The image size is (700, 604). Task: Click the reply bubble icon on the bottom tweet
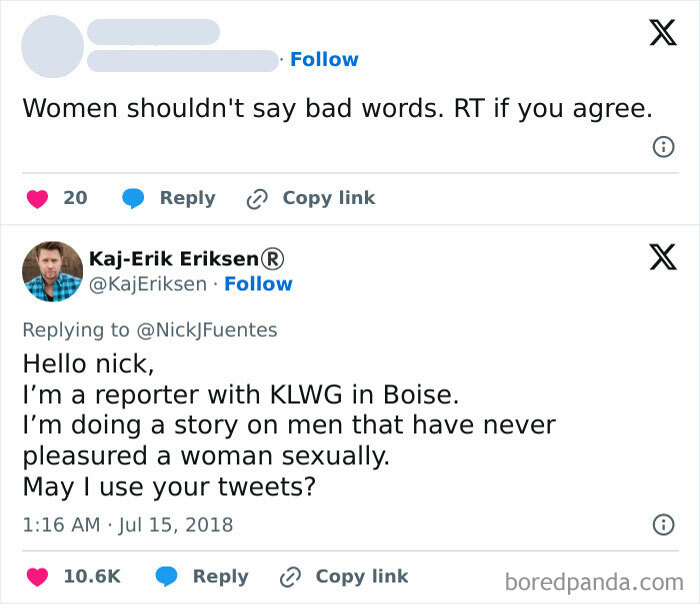pyautogui.click(x=165, y=576)
